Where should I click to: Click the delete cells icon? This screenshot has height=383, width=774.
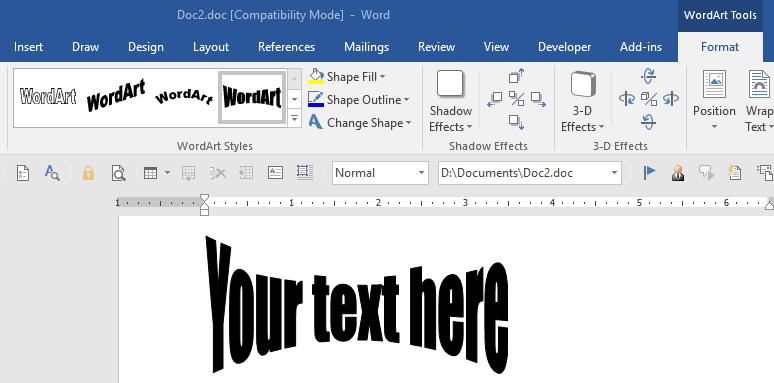(217, 173)
